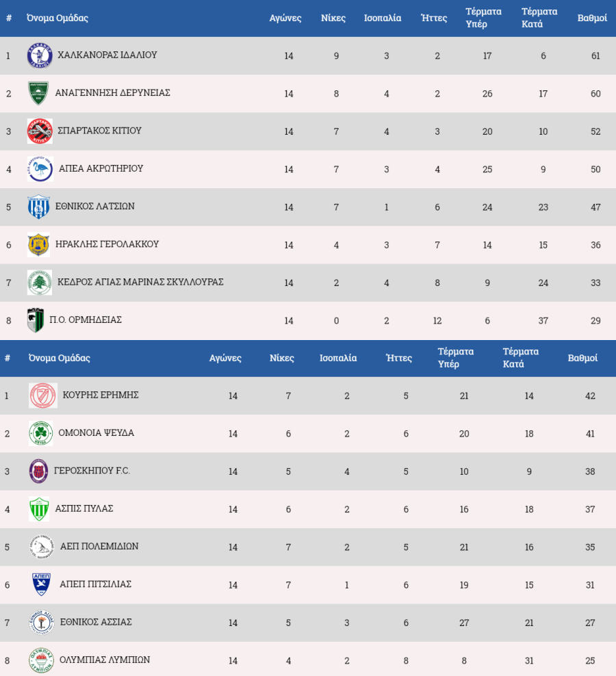Select the ΑΠΕΠ ΠΙΤΣΙΛΙΑΣ blue shield icon

42,584
